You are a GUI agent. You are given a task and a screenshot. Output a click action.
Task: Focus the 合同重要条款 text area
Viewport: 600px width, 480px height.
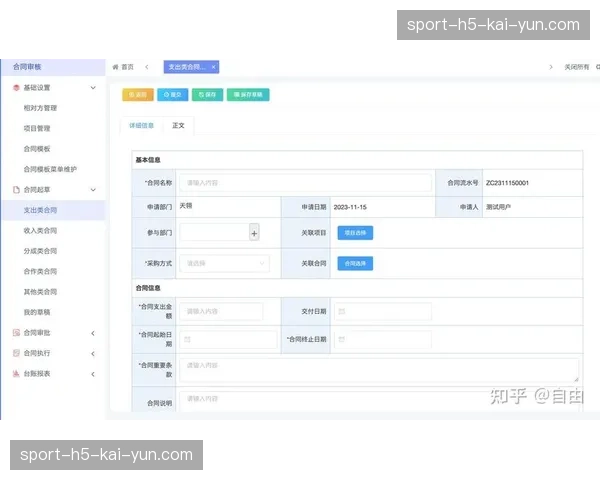tap(379, 370)
